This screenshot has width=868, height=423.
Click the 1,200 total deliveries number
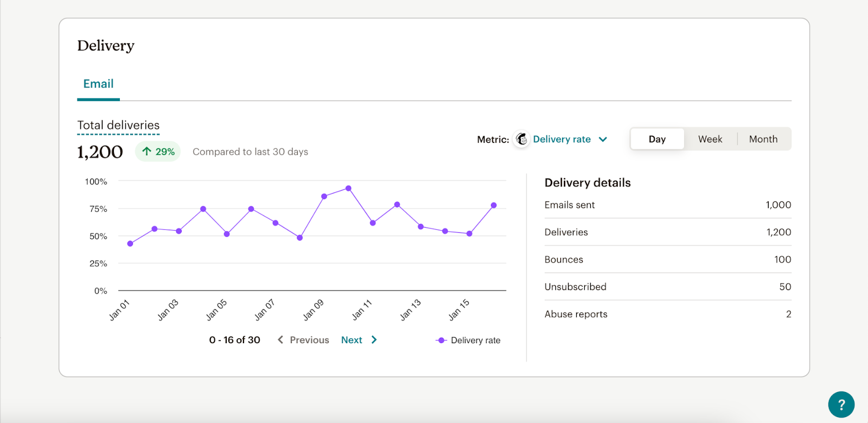coord(100,152)
